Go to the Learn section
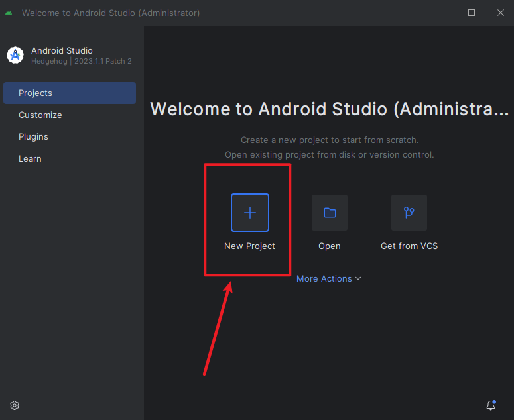The height and width of the screenshot is (420, 514). pyautogui.click(x=30, y=159)
